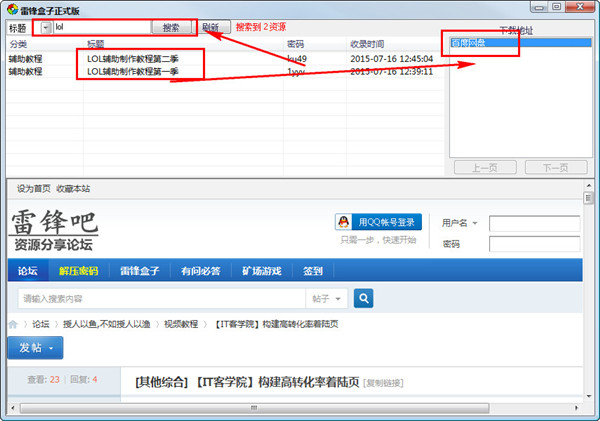The width and height of the screenshot is (600, 421).
Task: Click the 下一页 next page button
Action: (x=556, y=167)
